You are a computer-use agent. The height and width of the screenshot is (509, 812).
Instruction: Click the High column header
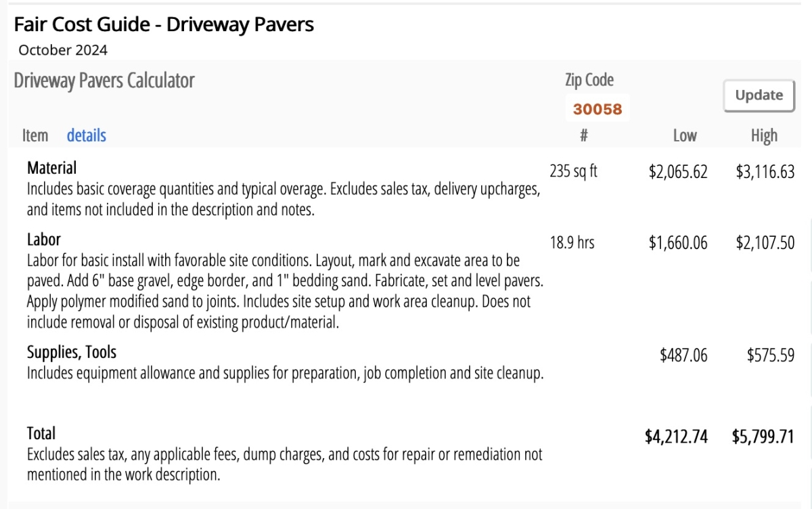click(763, 135)
